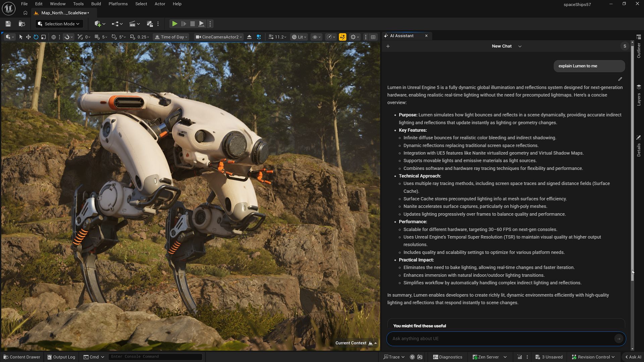Viewport: 644px width, 362px height.
Task: Open the Selection Mode dropdown
Action: click(58, 23)
